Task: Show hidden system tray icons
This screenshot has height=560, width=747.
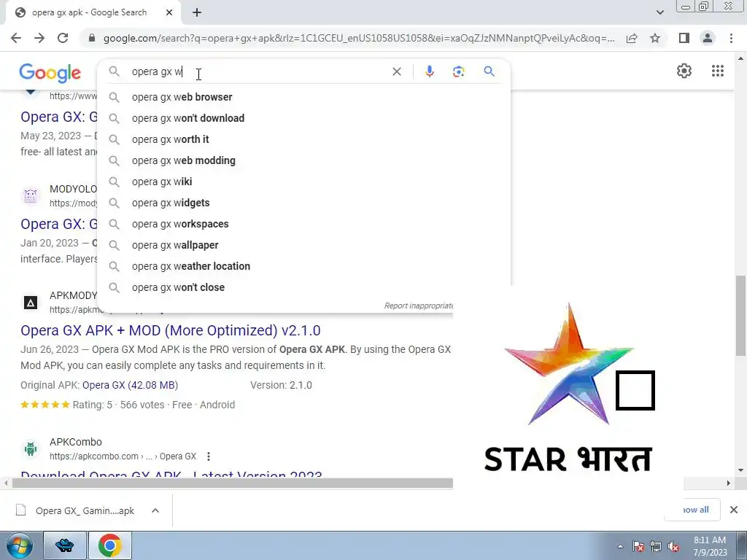Action: 620,546
